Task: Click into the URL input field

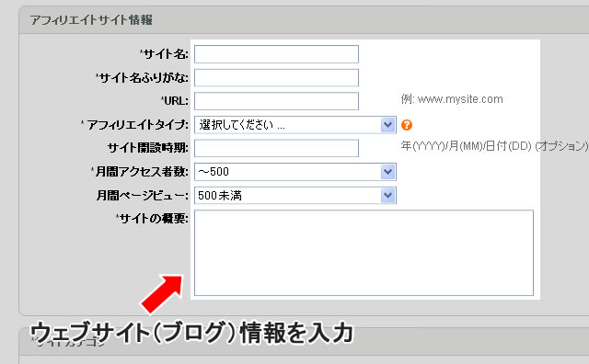Action: (276, 101)
